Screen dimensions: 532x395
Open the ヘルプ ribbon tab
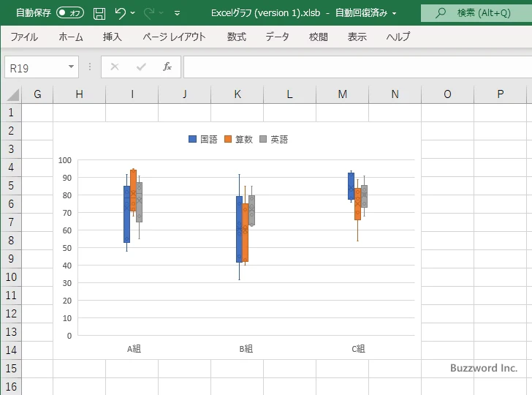click(398, 37)
